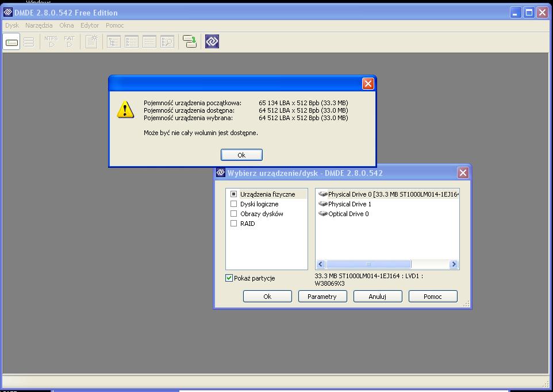Screen dimensions: 553x392
Task: Click Ok in the capacity warning dialog
Action: (x=241, y=155)
